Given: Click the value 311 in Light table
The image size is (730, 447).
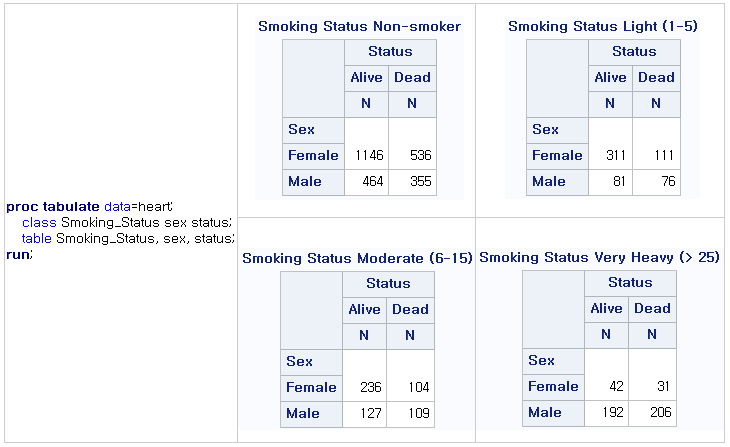Looking at the screenshot, I should coord(616,155).
